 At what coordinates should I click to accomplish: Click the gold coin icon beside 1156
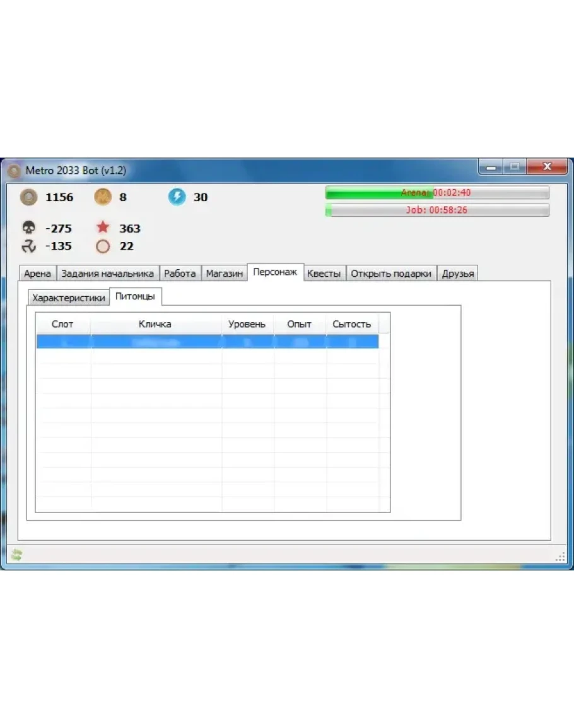28,197
